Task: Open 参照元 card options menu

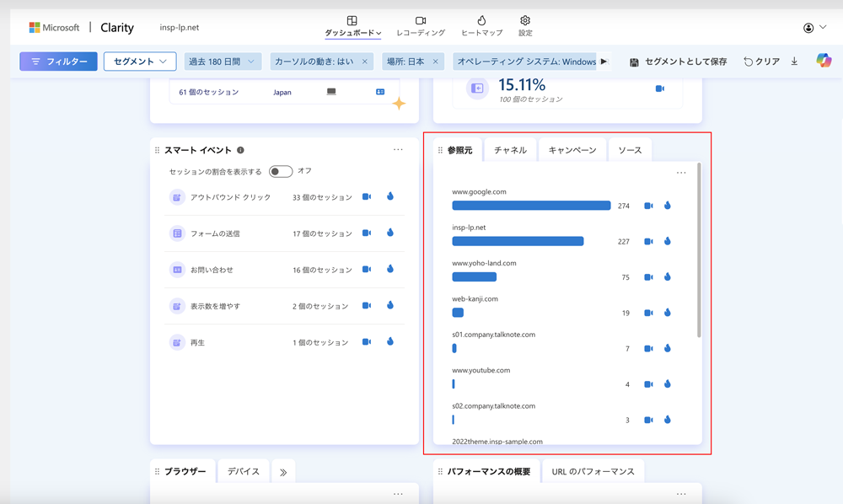Action: 681,173
